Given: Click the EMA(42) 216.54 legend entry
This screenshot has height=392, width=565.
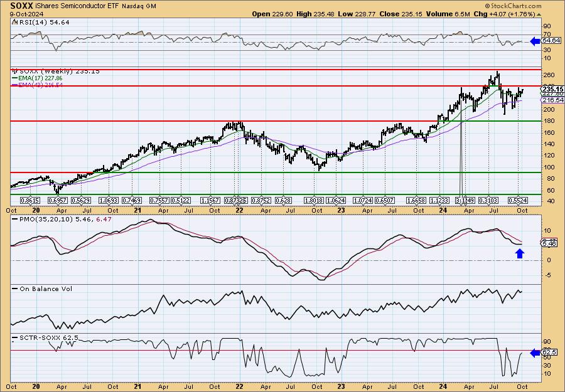Looking at the screenshot, I should coord(40,85).
